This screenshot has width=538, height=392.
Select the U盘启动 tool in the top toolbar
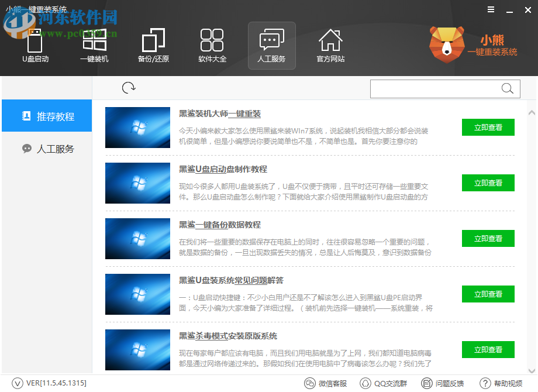point(35,46)
